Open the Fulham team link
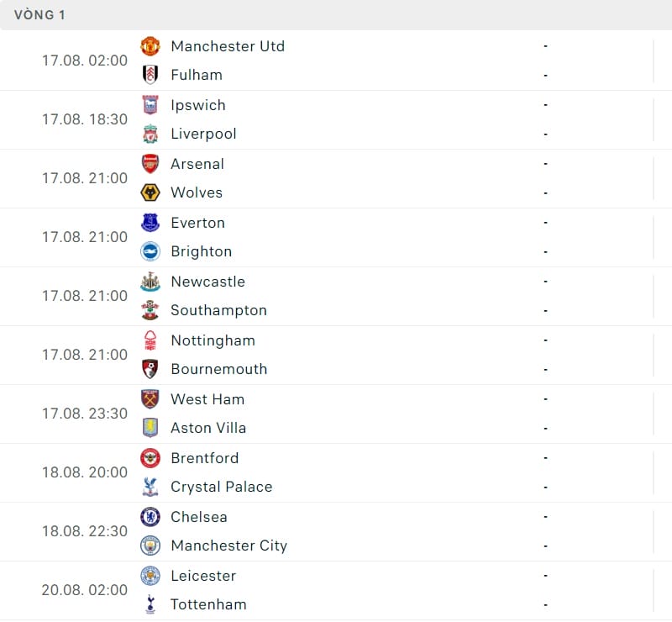This screenshot has height=622, width=672. (x=197, y=75)
